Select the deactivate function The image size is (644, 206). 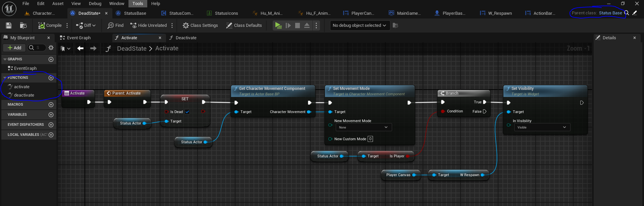point(24,95)
